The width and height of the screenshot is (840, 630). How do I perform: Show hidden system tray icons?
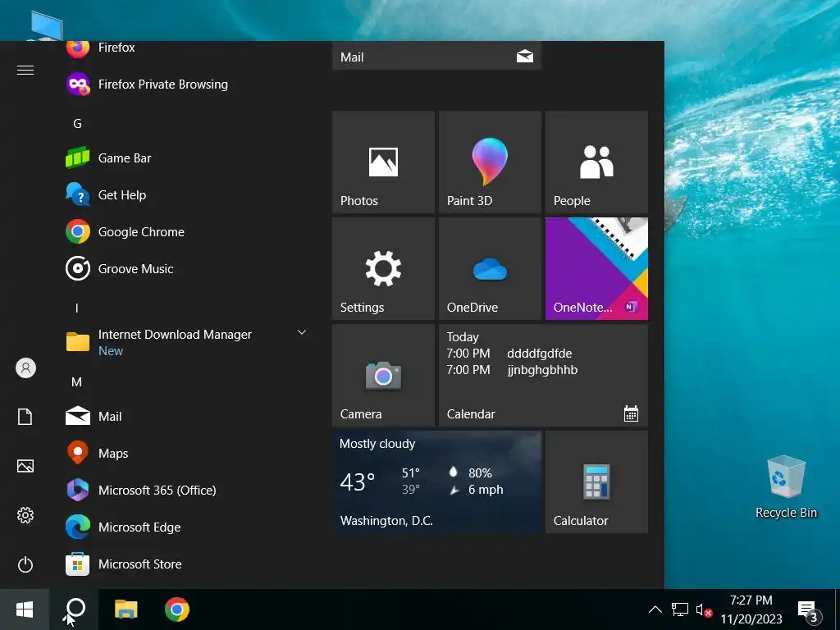coord(655,609)
